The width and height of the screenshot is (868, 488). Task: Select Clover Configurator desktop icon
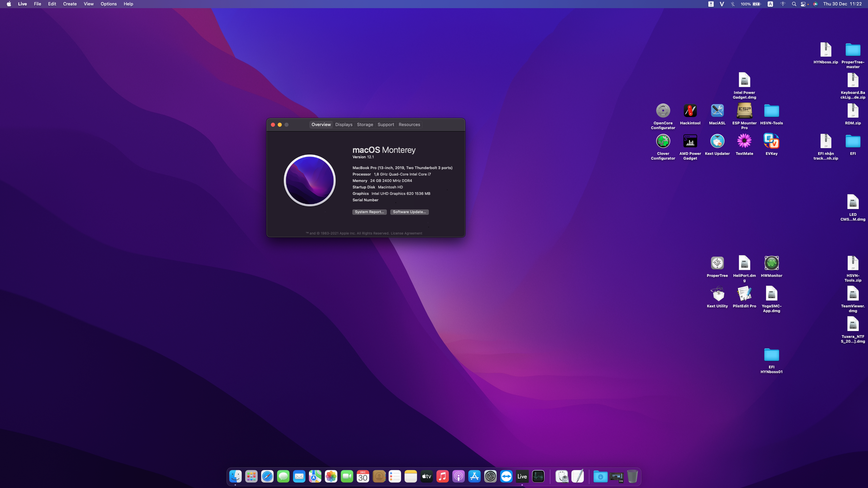coord(663,141)
